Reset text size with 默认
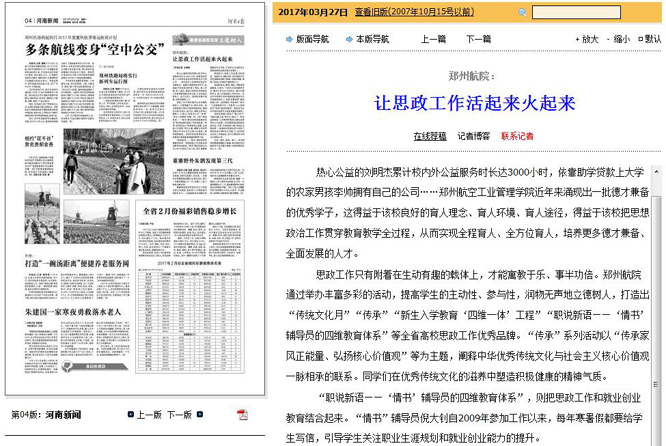This screenshot has width=666, height=446. click(649, 39)
